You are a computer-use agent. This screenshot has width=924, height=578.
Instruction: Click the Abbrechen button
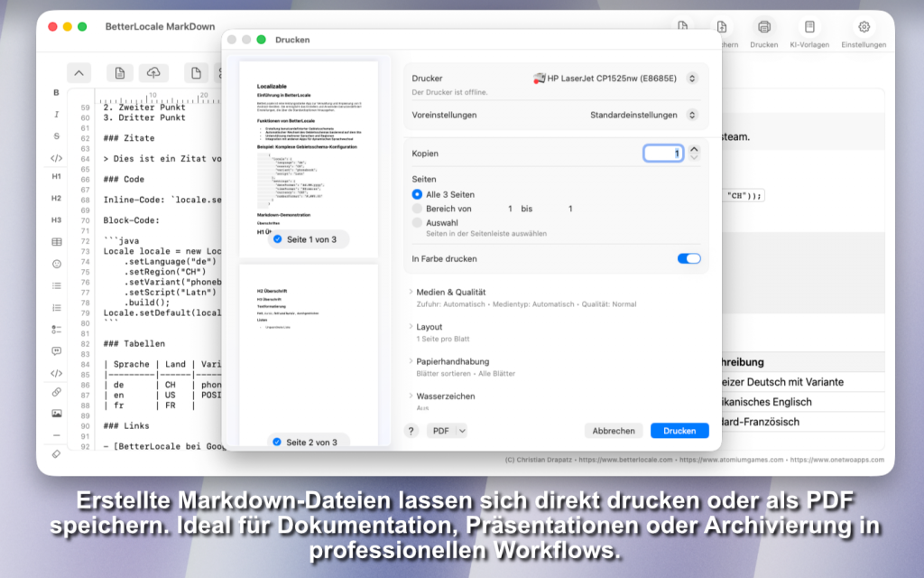tap(614, 431)
